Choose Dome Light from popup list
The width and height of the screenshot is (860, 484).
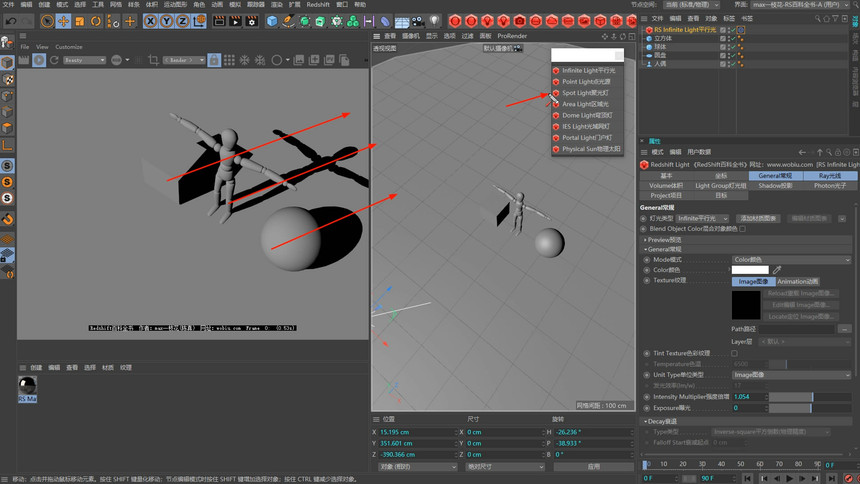(587, 115)
